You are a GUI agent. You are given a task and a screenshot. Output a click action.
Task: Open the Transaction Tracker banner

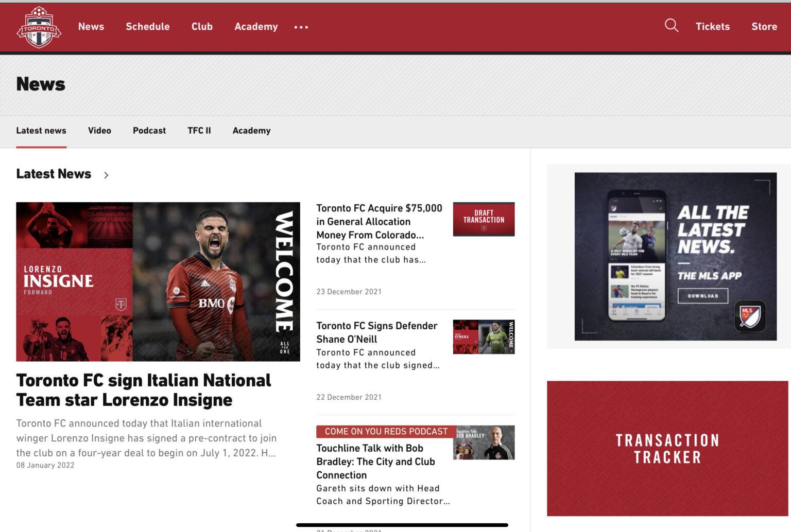click(667, 449)
